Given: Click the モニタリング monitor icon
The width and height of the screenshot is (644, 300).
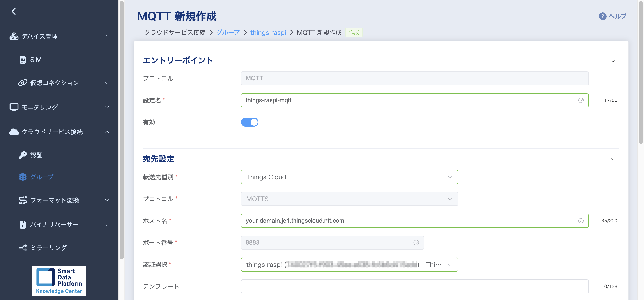Looking at the screenshot, I should coord(14,107).
